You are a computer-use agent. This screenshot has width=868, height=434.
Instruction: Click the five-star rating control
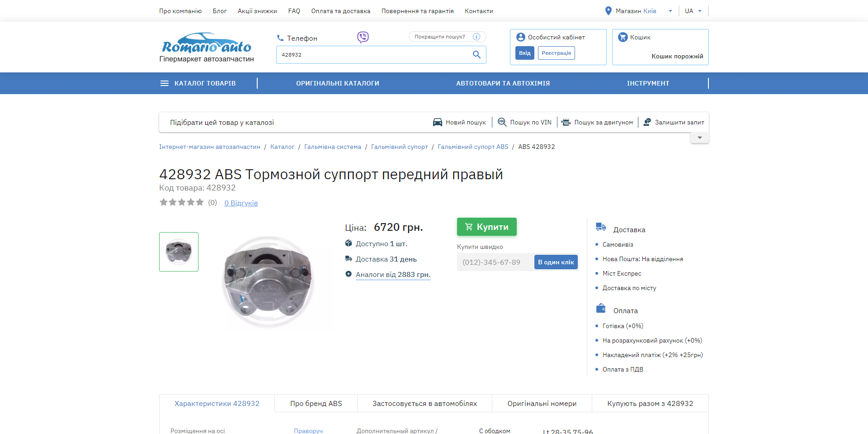182,202
